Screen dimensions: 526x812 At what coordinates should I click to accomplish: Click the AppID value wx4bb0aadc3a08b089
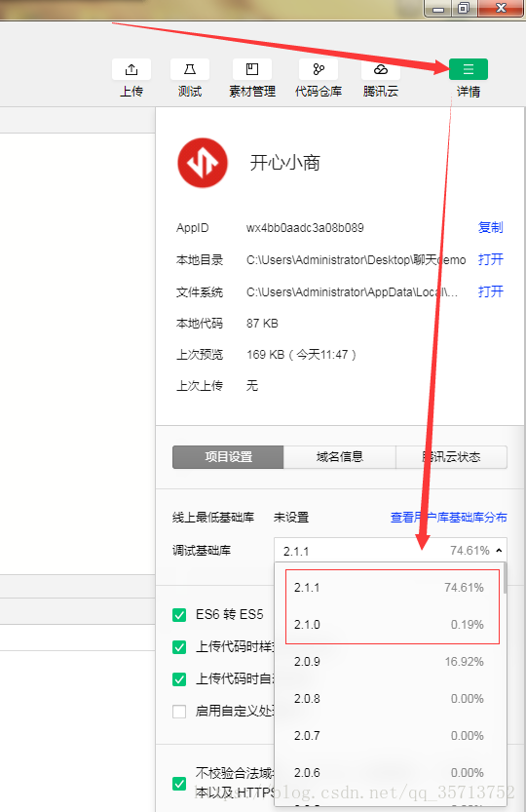305,228
